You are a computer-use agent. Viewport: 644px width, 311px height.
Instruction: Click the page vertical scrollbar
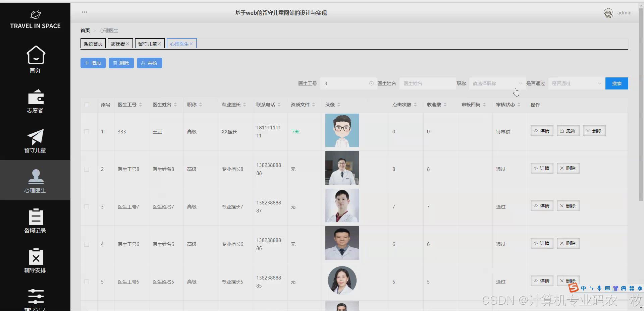tap(641, 104)
